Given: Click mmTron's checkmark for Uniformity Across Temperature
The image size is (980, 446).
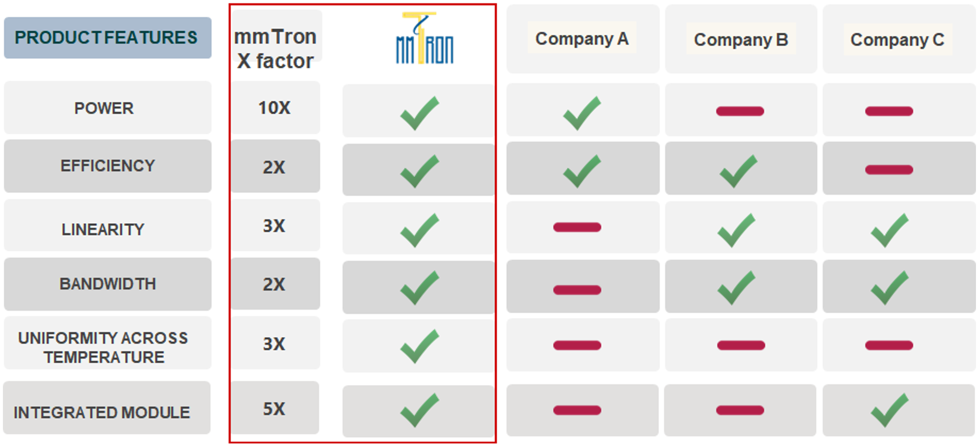Looking at the screenshot, I should (x=420, y=347).
